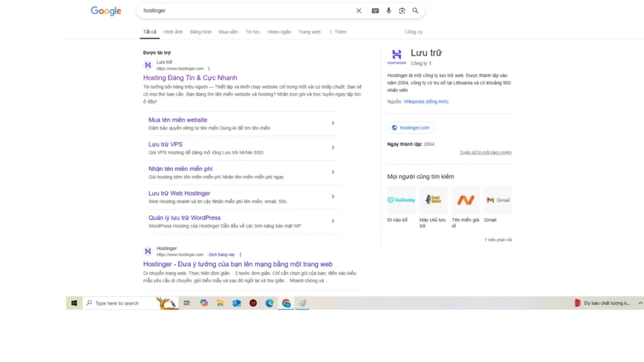Open the Google logo homepage
644x362 pixels.
[x=106, y=11]
